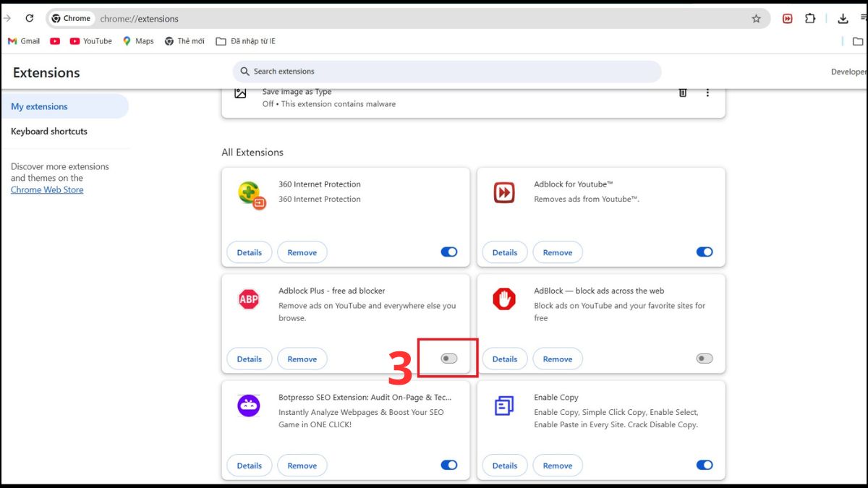Click the Extensions page title
This screenshot has height=488, width=868.
coord(46,72)
